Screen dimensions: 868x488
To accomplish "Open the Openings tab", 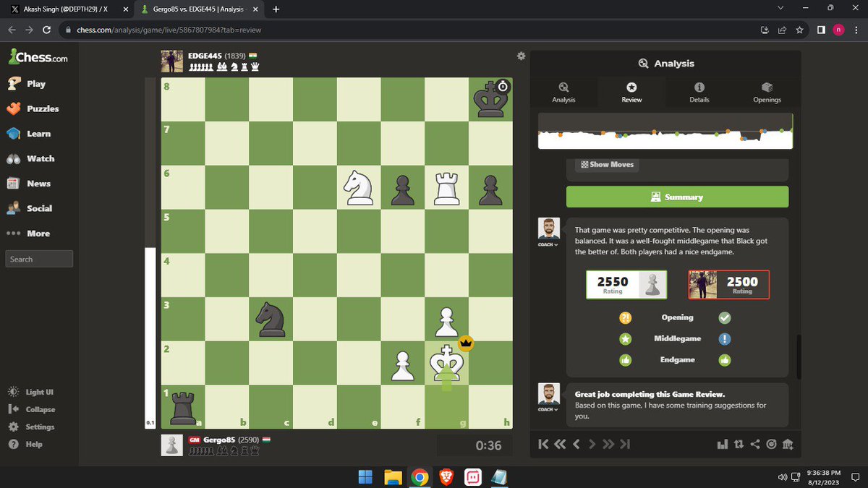I will [x=767, y=92].
